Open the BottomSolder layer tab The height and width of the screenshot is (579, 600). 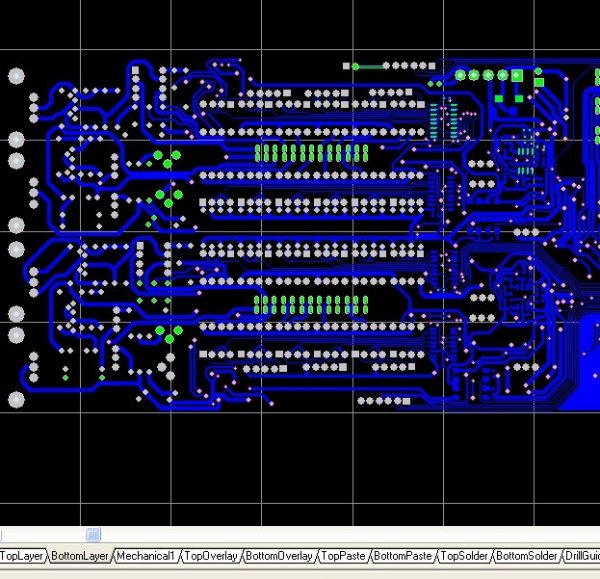[x=527, y=556]
